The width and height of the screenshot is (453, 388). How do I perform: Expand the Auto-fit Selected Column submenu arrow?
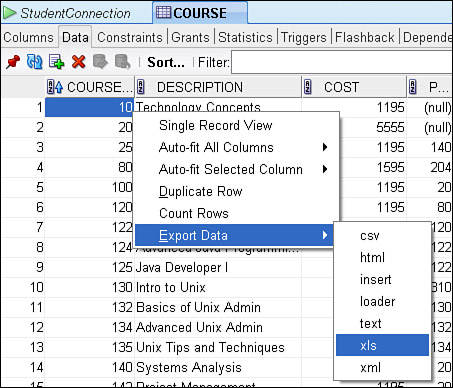[x=325, y=169]
